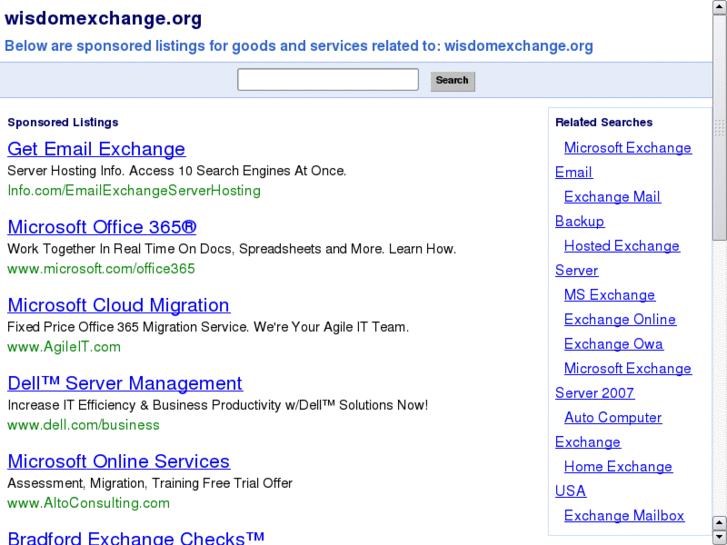Click 'Work Together In Real Time' description

pos(232,249)
